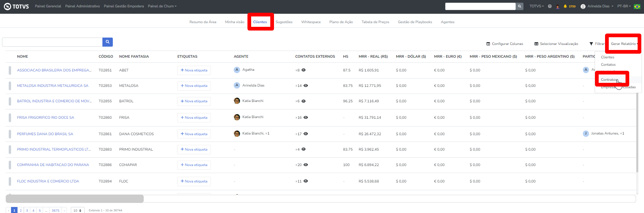Switch to the Gestão de Playbooks tab

pos(415,22)
